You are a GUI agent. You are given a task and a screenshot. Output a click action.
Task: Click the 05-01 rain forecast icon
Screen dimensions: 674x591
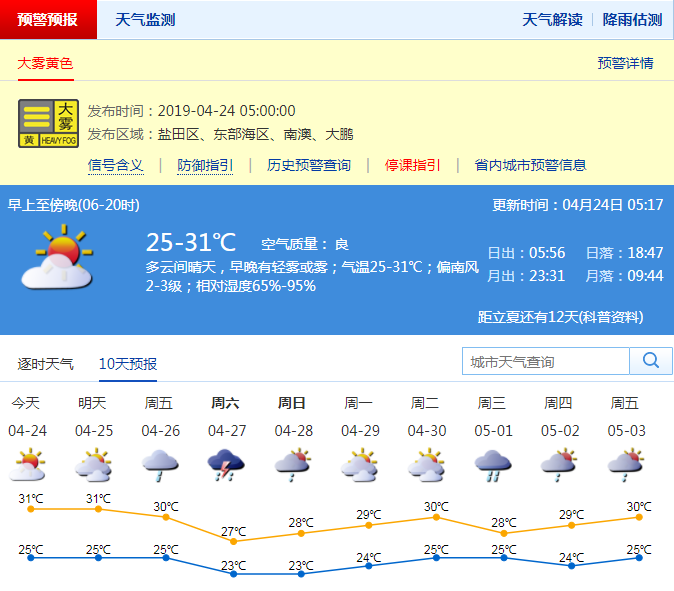[492, 465]
